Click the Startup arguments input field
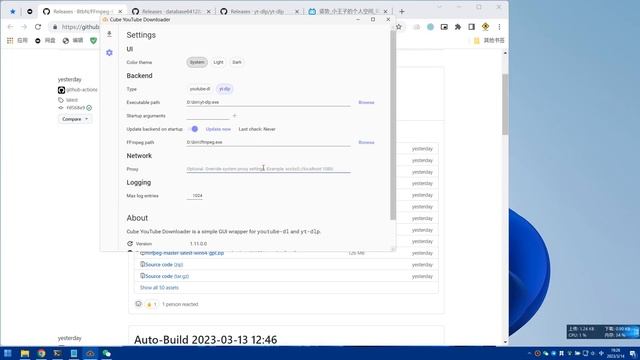640x360 pixels. coord(207,116)
